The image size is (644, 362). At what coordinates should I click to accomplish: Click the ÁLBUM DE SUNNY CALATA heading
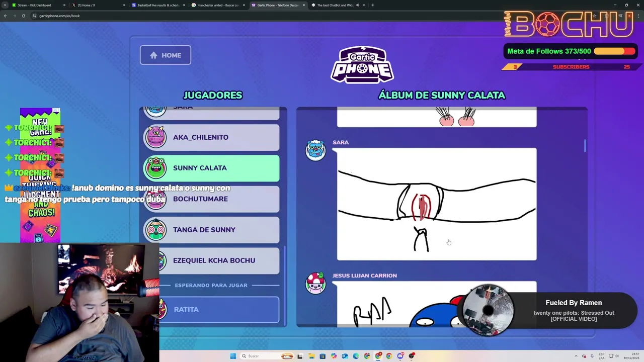(x=442, y=95)
